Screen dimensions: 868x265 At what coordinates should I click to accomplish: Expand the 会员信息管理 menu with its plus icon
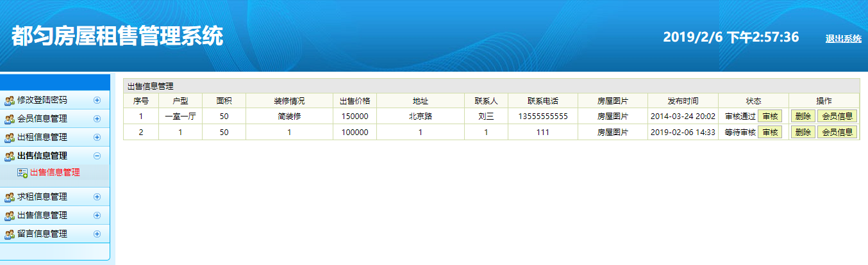97,118
